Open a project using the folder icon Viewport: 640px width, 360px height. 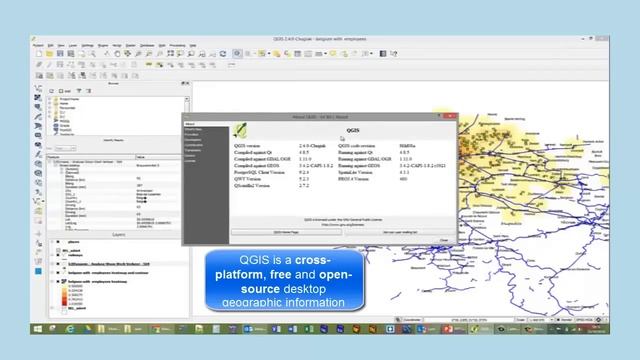49,54
